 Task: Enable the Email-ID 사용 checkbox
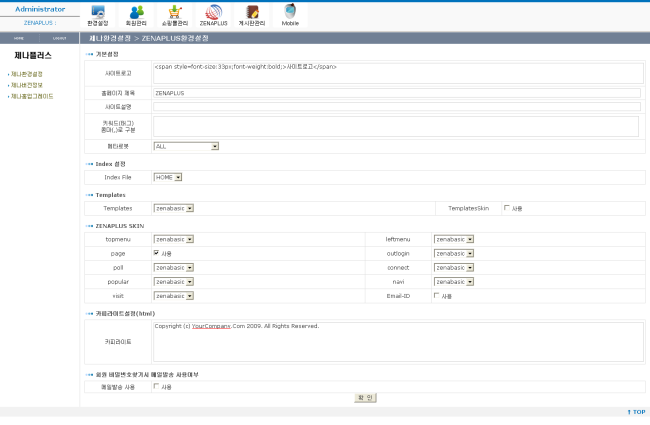pyautogui.click(x=437, y=296)
